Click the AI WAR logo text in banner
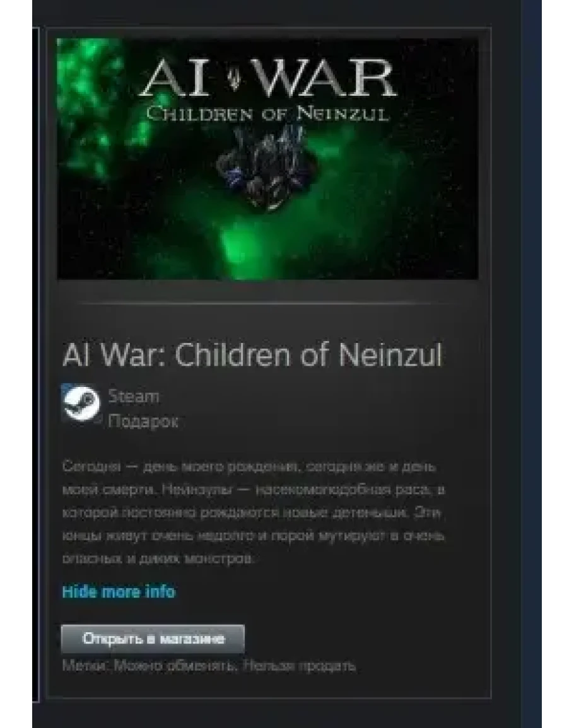Screen dimensions: 574x728 tap(268, 78)
